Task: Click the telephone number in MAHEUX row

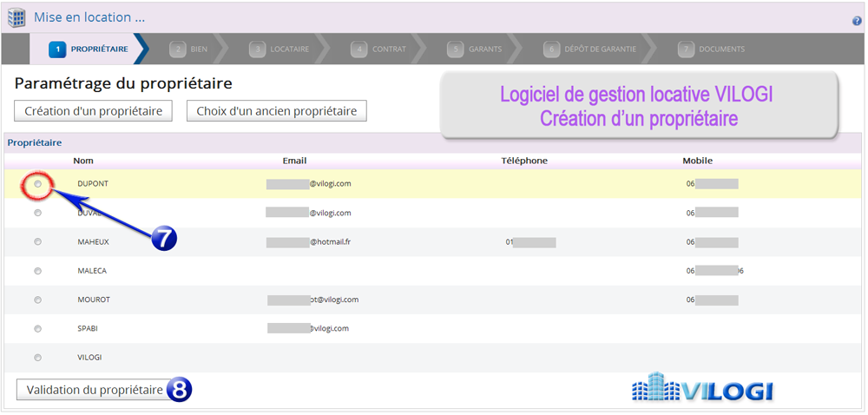Action: coord(530,242)
